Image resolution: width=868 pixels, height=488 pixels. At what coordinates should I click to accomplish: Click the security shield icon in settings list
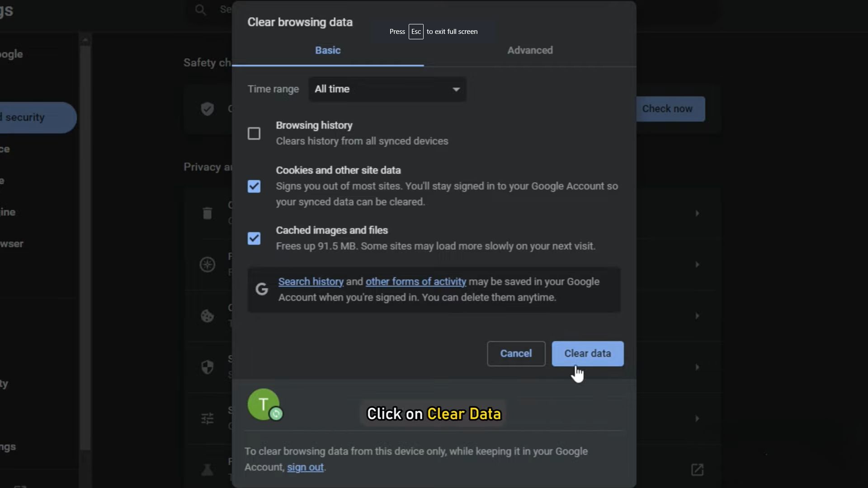[x=208, y=367]
